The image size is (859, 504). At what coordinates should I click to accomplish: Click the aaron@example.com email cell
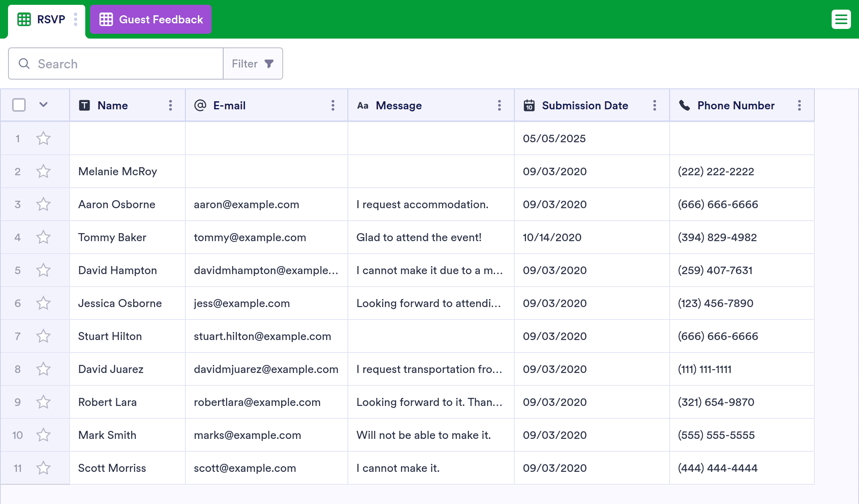click(x=247, y=205)
